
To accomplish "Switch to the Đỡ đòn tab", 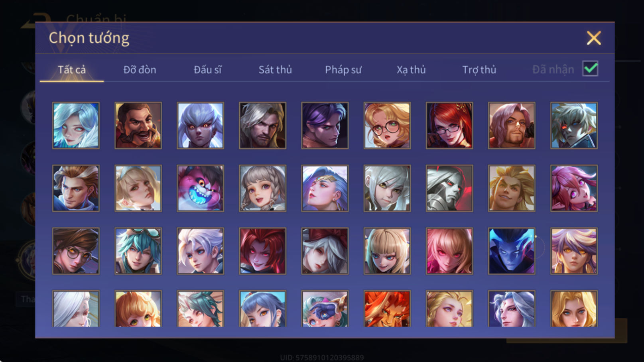I will point(140,70).
